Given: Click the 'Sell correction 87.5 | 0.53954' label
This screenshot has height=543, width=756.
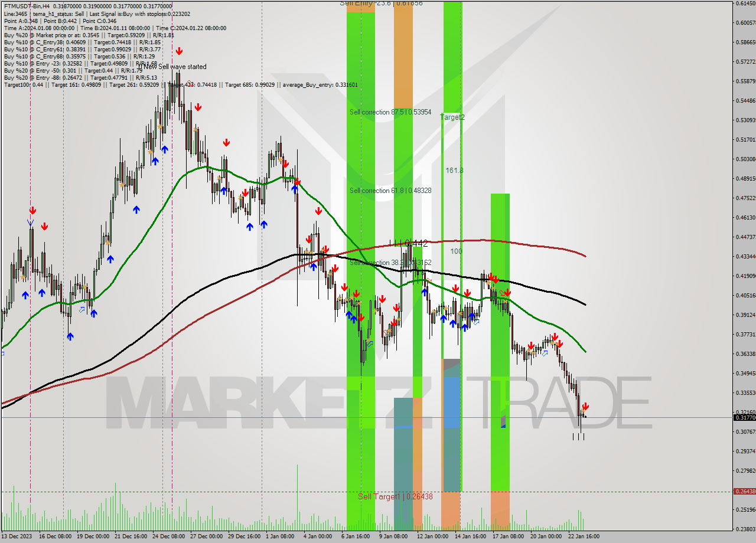Looking at the screenshot, I should tap(390, 112).
